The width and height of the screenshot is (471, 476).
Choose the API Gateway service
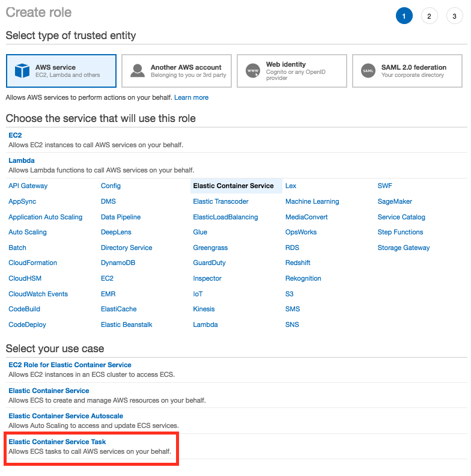(28, 186)
